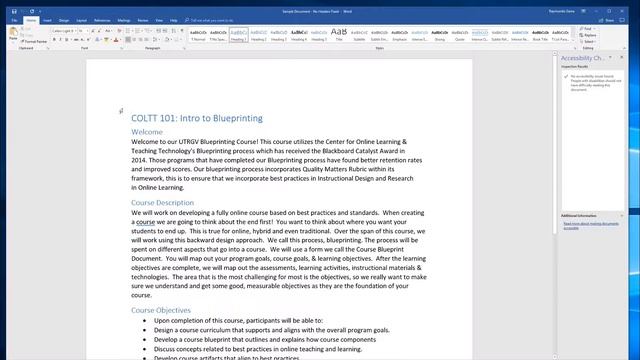Apply the Heading 2 style
Viewport: 640px width, 360px height.
259,35
